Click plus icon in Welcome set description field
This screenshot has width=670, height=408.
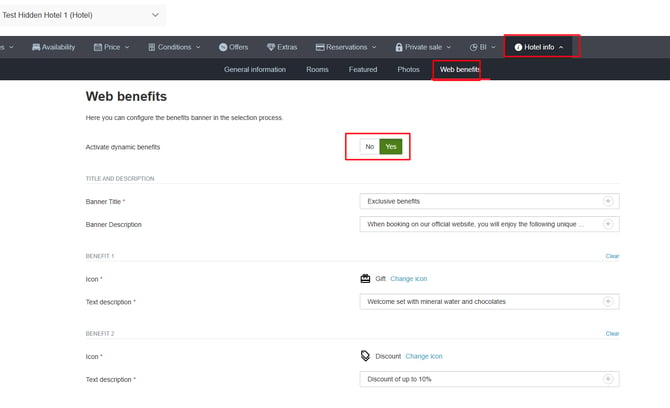pos(608,302)
